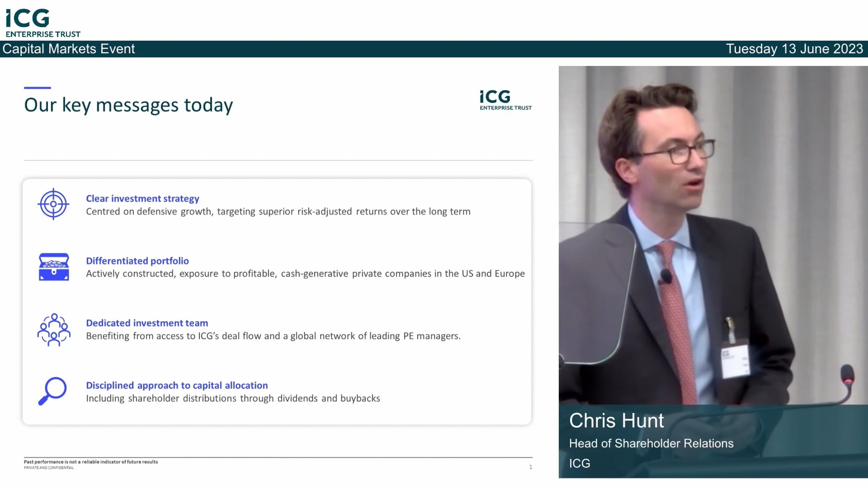Click the treasure chest portfolio icon
The height and width of the screenshot is (488, 868).
click(54, 267)
